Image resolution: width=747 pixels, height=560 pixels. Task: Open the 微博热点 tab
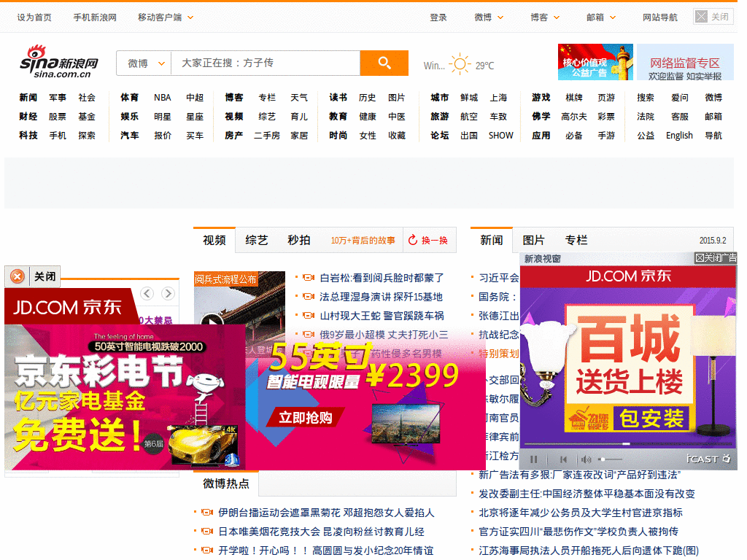[x=226, y=484]
